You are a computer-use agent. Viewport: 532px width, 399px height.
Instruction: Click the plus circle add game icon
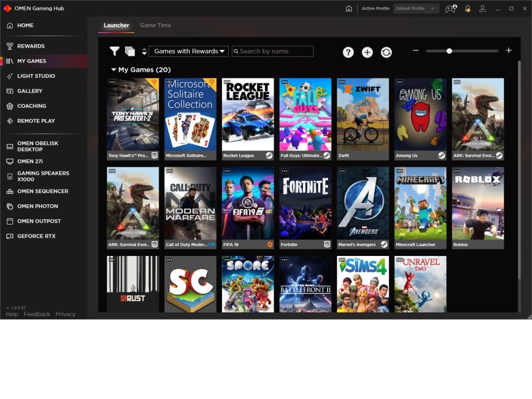(x=367, y=52)
